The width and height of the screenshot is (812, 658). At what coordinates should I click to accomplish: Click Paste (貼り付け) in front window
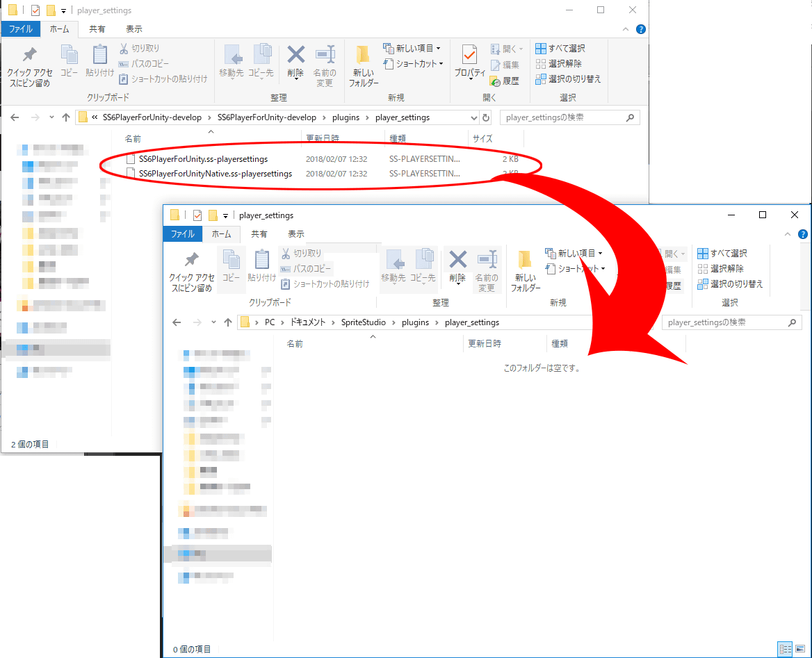pos(261,266)
